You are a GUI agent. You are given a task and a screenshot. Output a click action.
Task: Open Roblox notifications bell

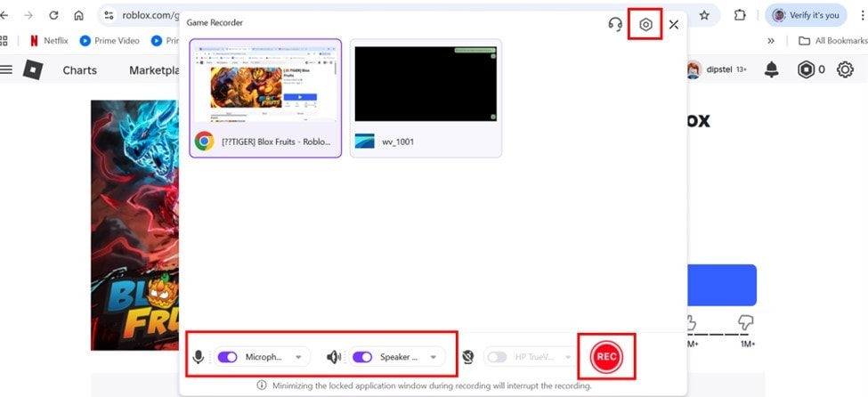pos(772,69)
